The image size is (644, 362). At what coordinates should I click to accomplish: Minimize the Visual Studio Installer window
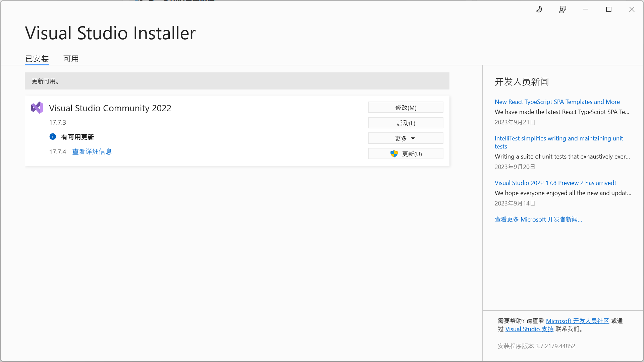586,9
